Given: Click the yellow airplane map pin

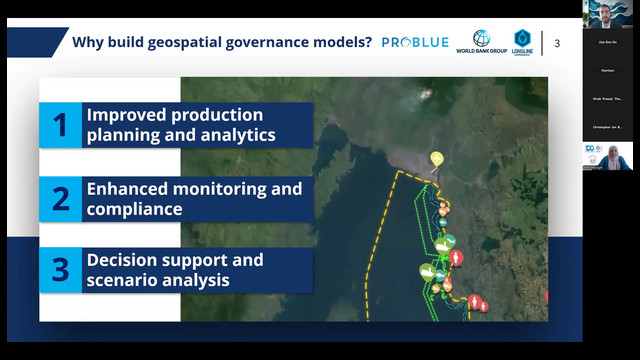Looking at the screenshot, I should (436, 159).
